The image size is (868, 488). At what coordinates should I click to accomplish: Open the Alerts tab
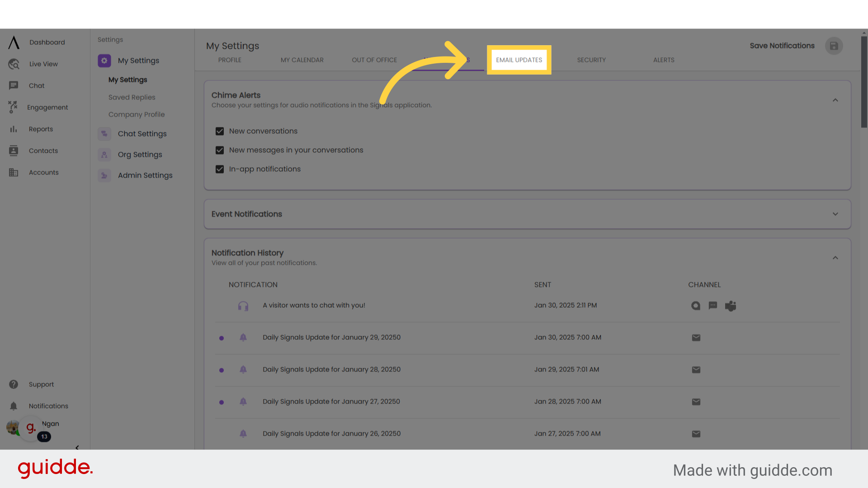[664, 60]
